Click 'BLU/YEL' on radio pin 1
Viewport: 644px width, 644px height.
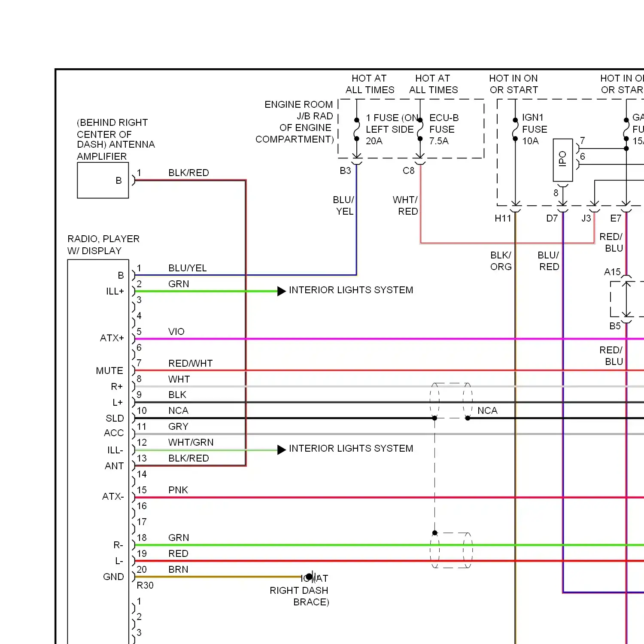[188, 268]
